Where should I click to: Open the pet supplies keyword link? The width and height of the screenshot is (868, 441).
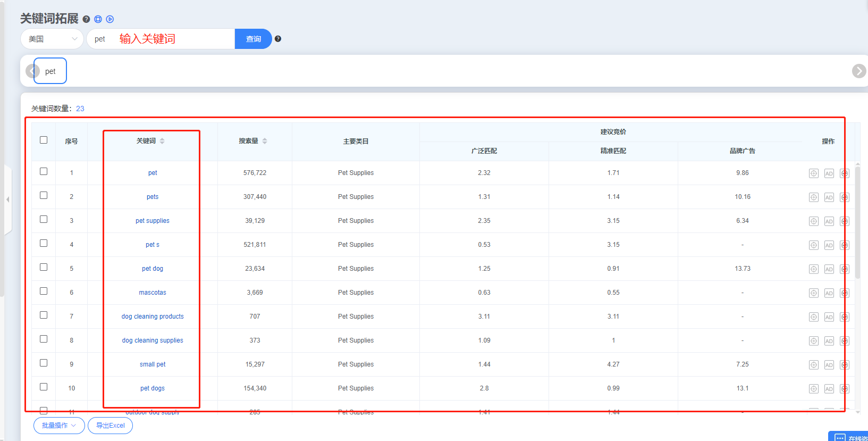(x=153, y=221)
